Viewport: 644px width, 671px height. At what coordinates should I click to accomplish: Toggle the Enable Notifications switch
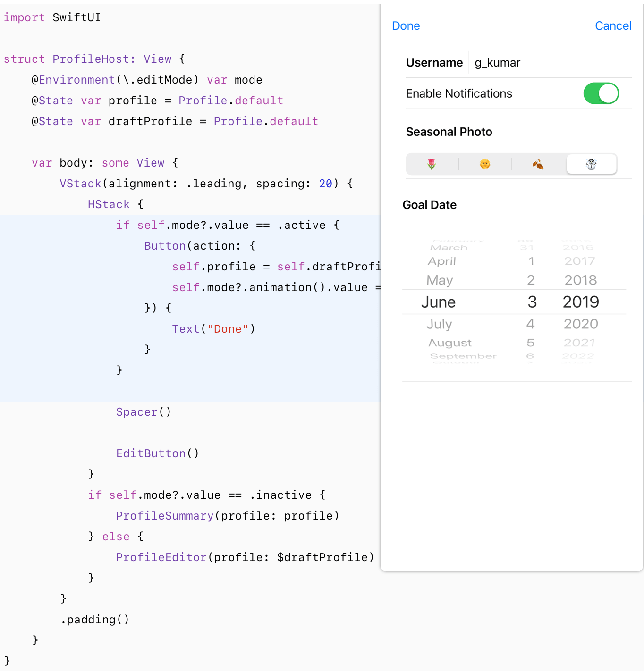click(x=601, y=93)
